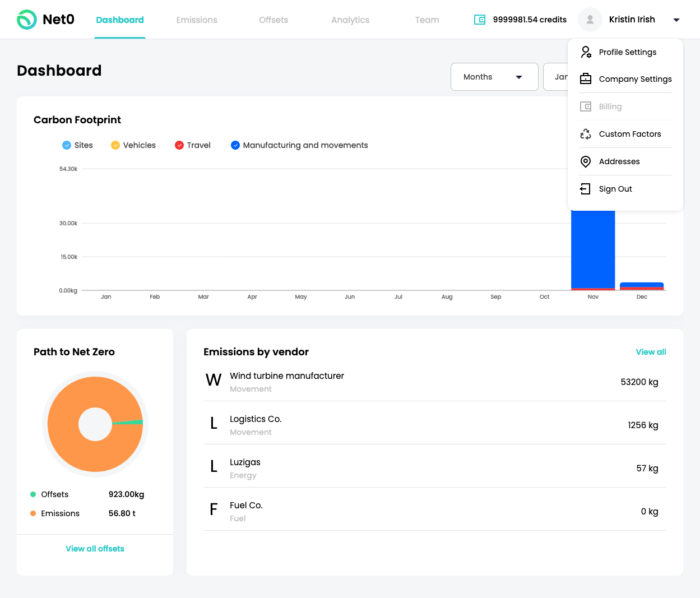Open the Team tab

click(427, 20)
